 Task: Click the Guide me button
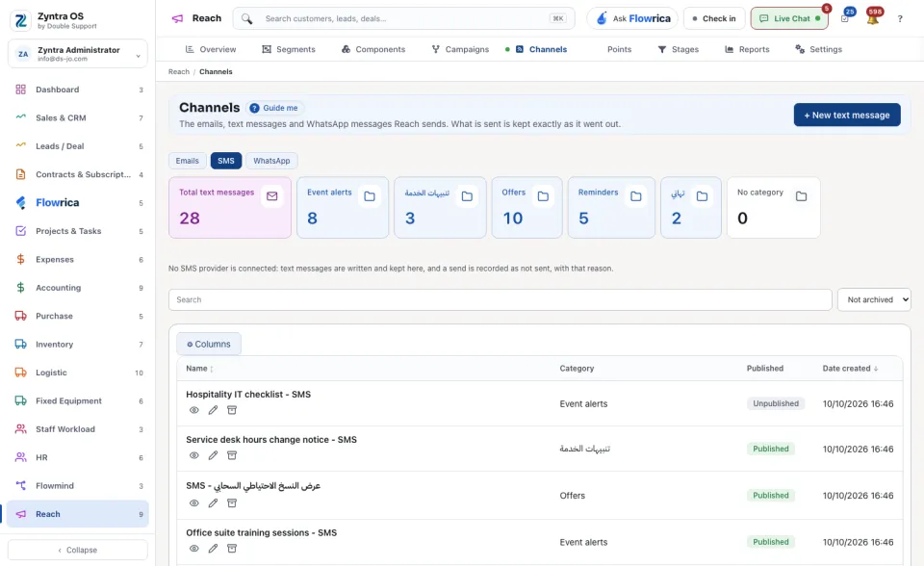point(274,108)
